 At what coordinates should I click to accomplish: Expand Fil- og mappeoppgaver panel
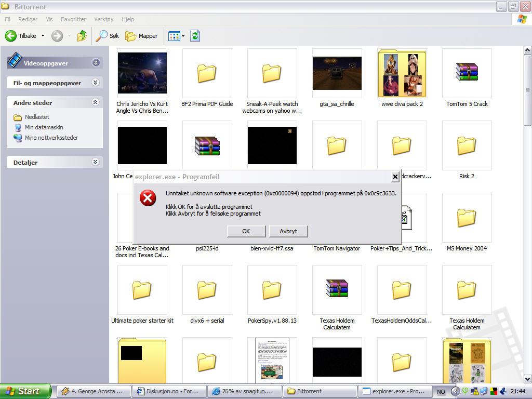tap(96, 83)
